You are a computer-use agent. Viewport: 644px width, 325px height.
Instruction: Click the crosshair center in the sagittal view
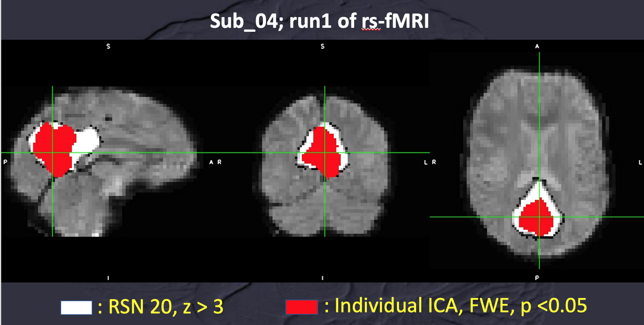coord(52,153)
